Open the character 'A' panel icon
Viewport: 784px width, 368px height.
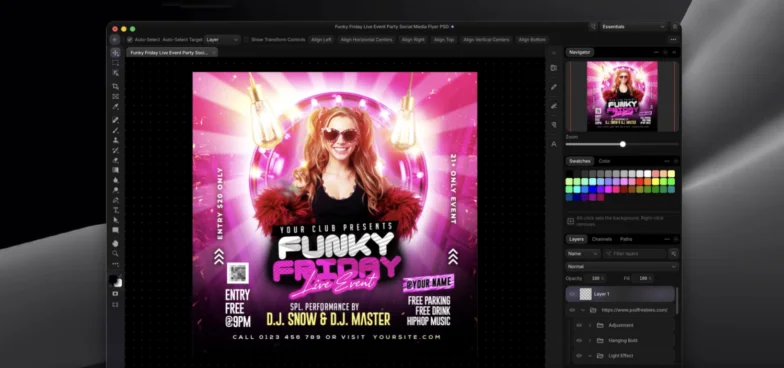(554, 144)
